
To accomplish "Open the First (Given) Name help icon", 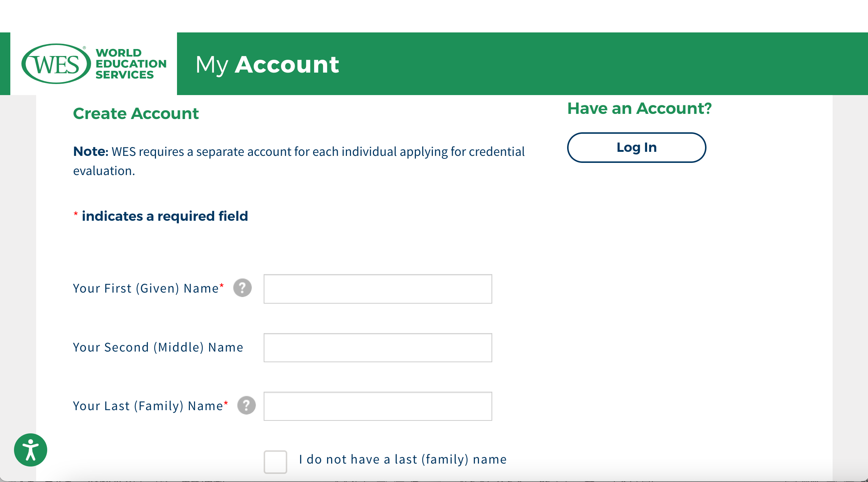I will pos(242,288).
